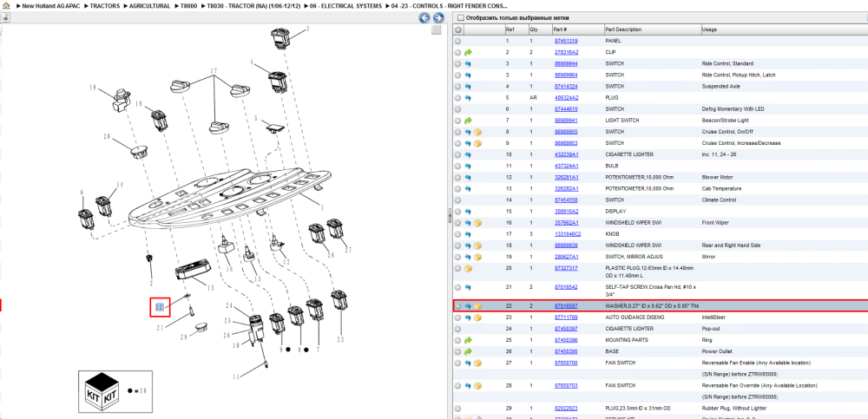Click the blue arrow on KNOB row

click(x=469, y=234)
